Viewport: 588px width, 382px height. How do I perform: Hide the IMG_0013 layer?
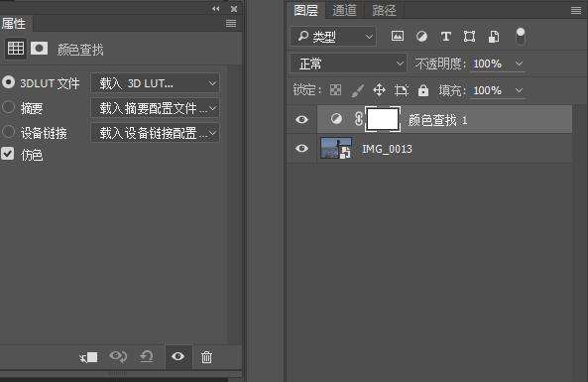(x=301, y=149)
